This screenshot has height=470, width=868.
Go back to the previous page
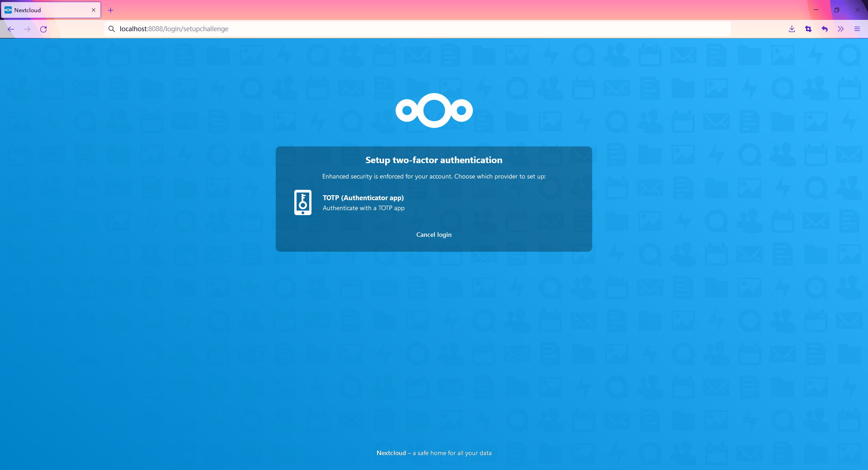pos(11,29)
